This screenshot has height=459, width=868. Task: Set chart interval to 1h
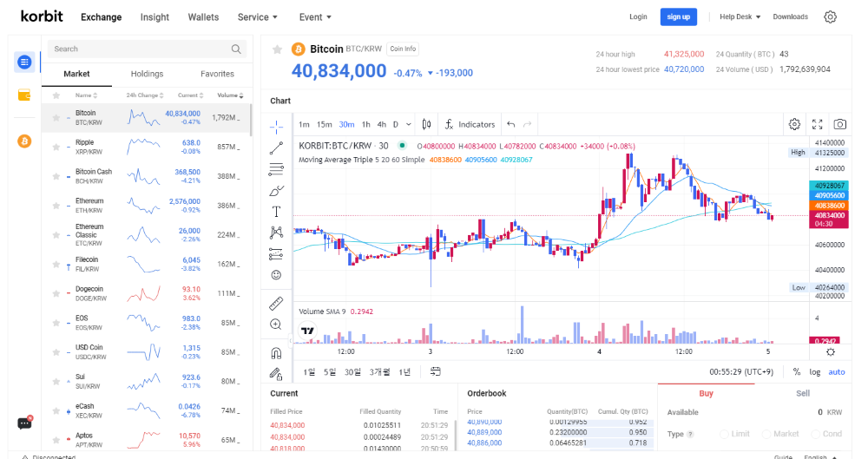(366, 125)
